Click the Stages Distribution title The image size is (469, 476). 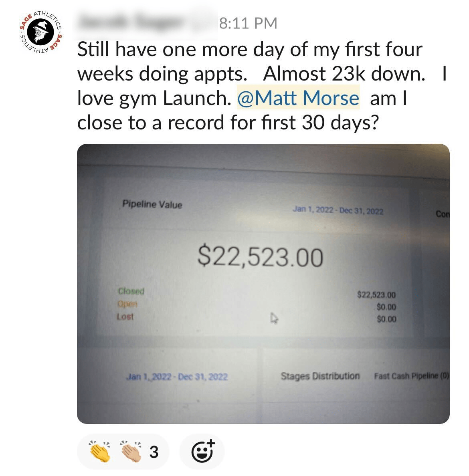[x=320, y=376]
